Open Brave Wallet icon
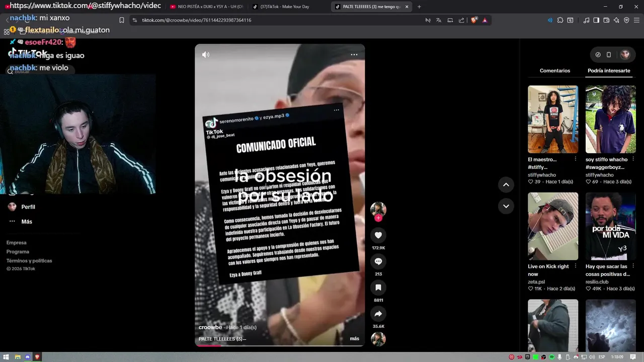 pyautogui.click(x=606, y=20)
